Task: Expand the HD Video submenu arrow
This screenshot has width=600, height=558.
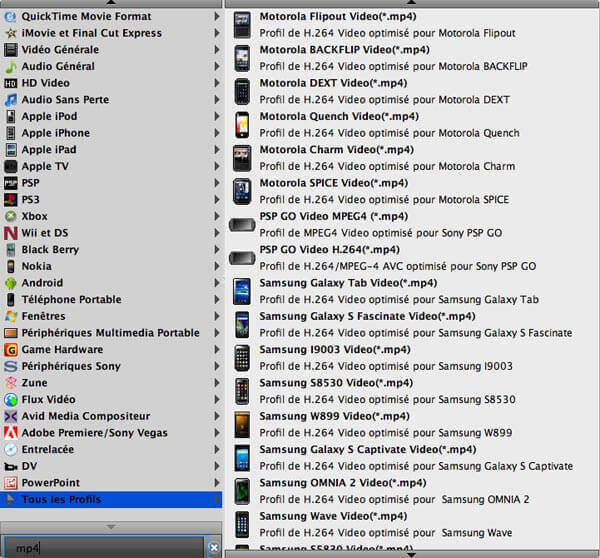Action: (x=216, y=83)
